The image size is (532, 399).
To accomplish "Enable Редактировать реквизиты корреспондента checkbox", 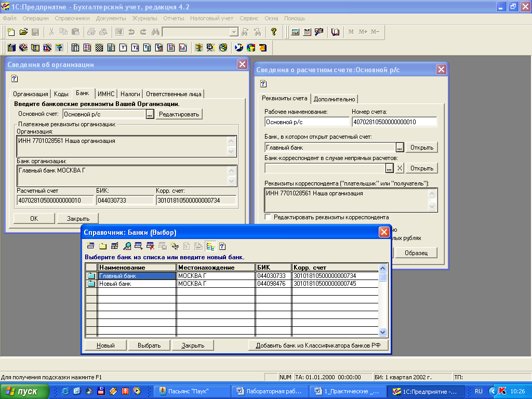I will 268,217.
